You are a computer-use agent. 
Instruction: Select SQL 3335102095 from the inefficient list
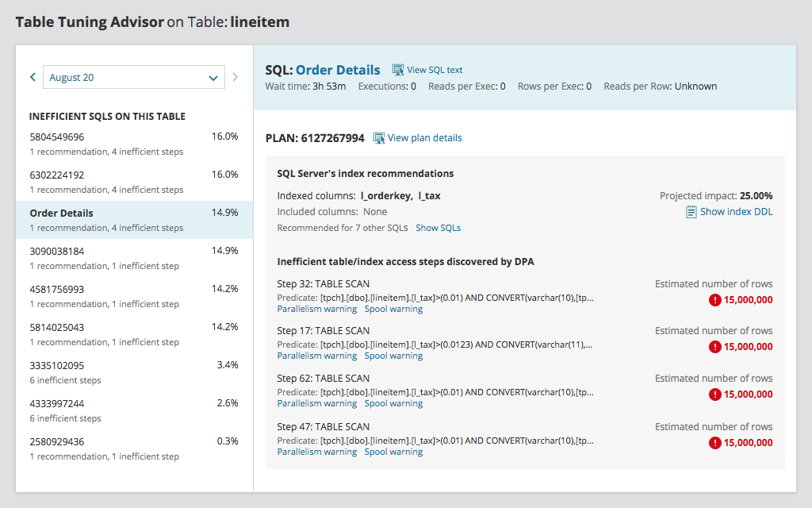pos(67,365)
